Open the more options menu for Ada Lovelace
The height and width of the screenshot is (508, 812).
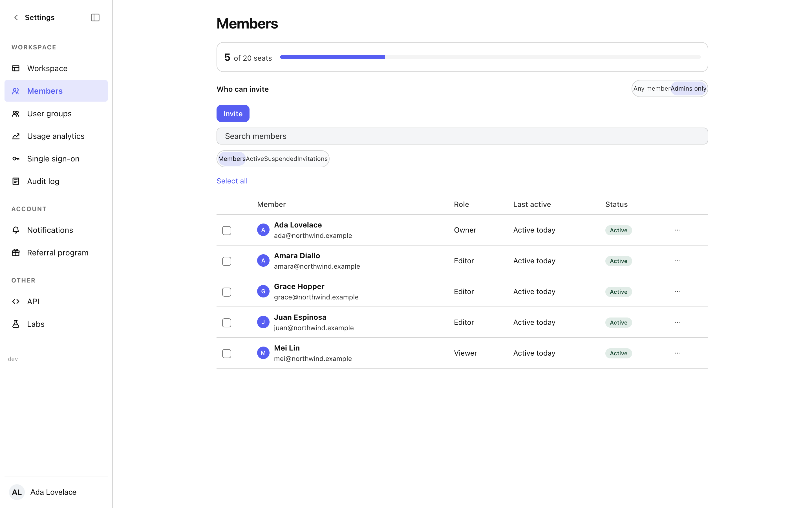[678, 230]
